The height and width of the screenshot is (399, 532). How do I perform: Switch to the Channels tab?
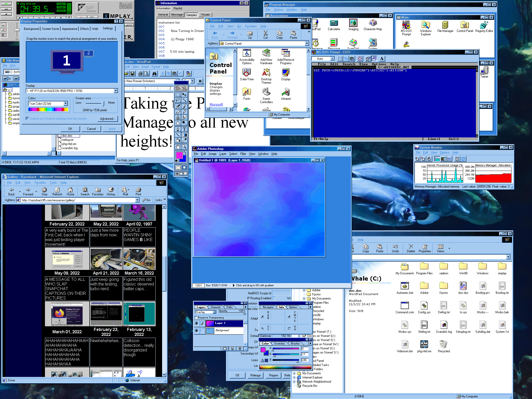[x=216, y=307]
